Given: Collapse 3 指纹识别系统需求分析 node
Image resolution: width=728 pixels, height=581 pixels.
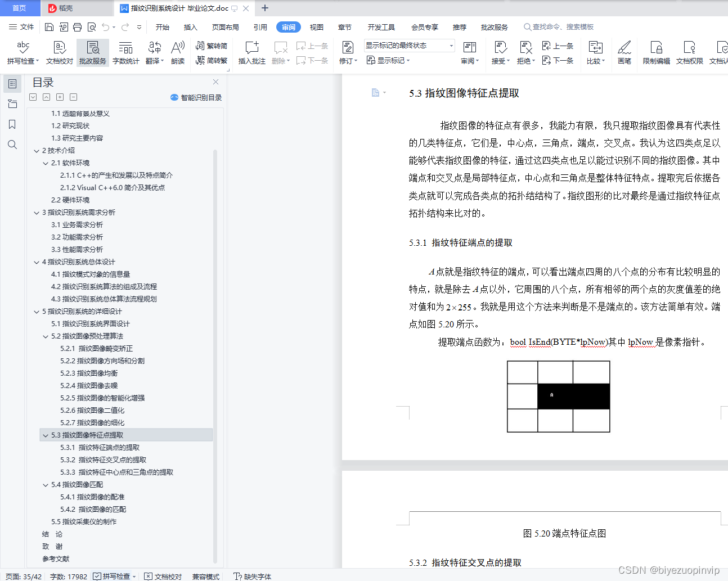Looking at the screenshot, I should pyautogui.click(x=37, y=213).
